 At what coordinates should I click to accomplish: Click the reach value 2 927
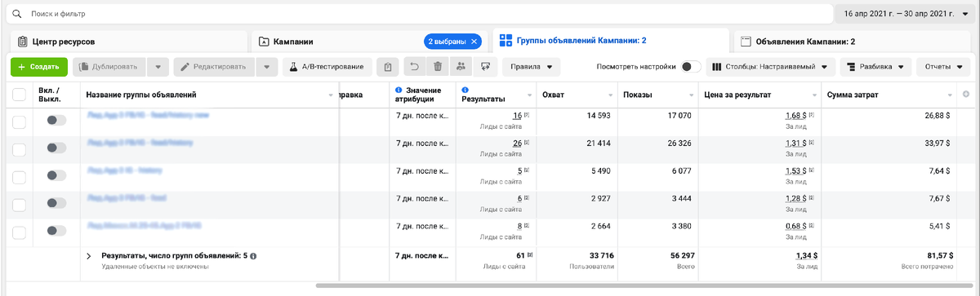click(x=600, y=198)
